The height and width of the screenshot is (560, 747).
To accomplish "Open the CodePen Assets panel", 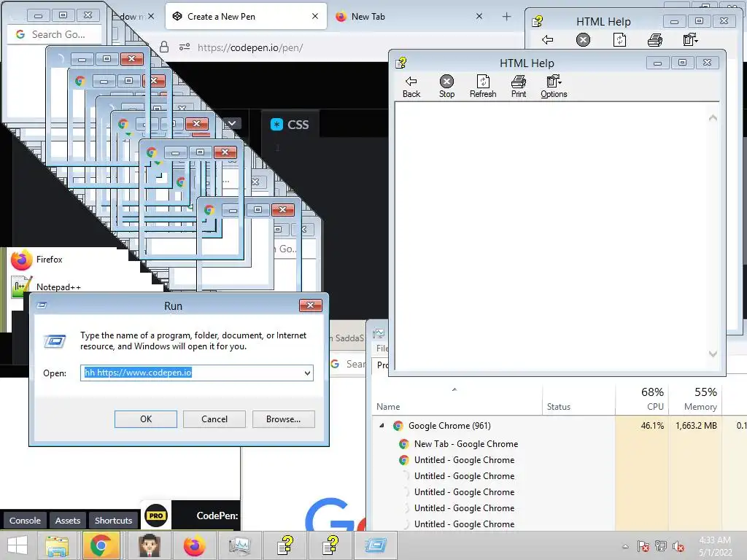I will [x=68, y=521].
